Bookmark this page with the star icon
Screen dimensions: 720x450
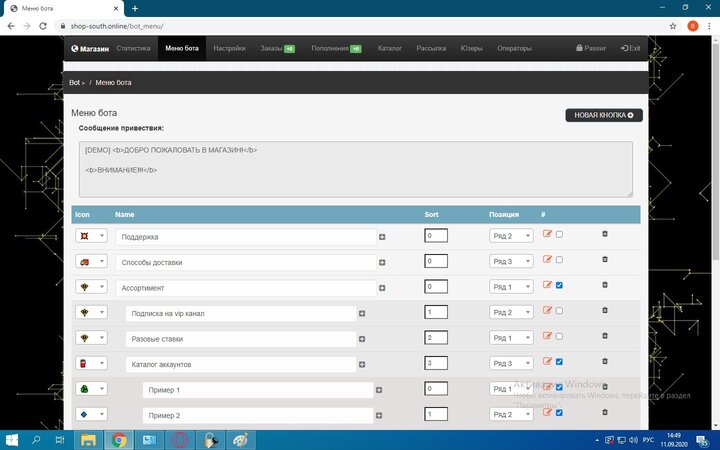[672, 26]
